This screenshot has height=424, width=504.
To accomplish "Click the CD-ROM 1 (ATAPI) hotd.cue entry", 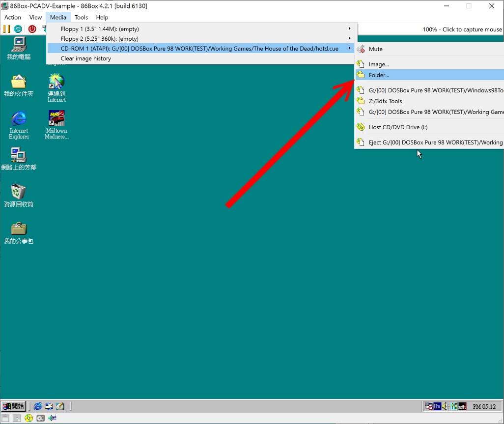I will (201, 49).
